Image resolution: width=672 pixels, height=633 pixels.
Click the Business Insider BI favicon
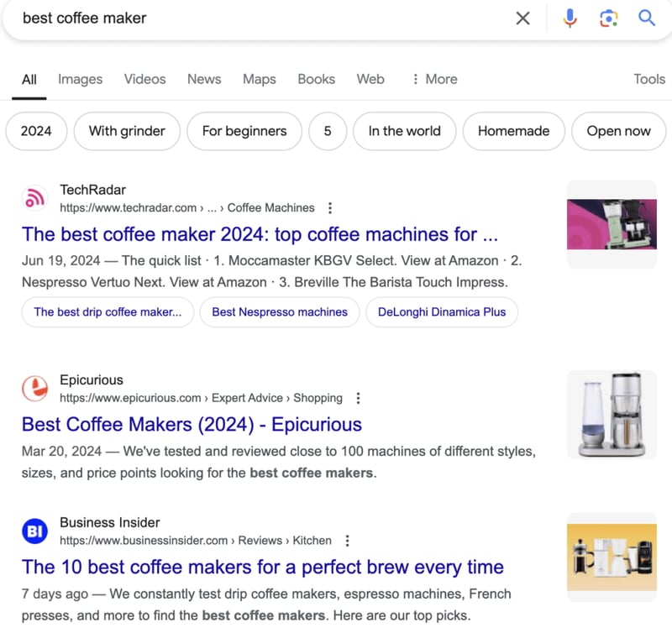34,531
